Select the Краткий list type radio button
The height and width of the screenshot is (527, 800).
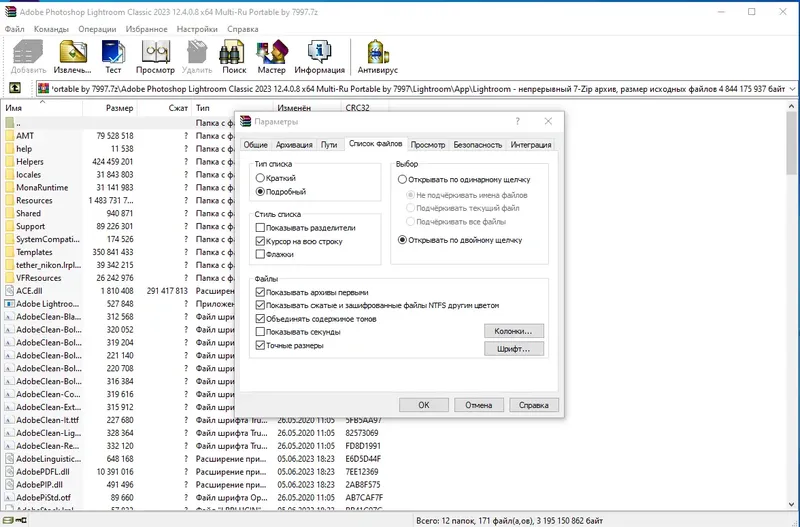260,178
